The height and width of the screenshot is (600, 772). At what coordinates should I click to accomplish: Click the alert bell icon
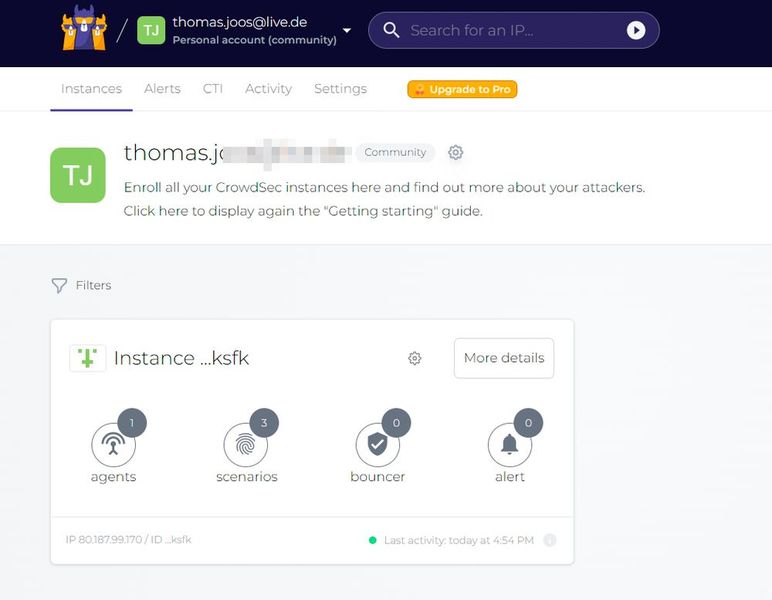510,444
